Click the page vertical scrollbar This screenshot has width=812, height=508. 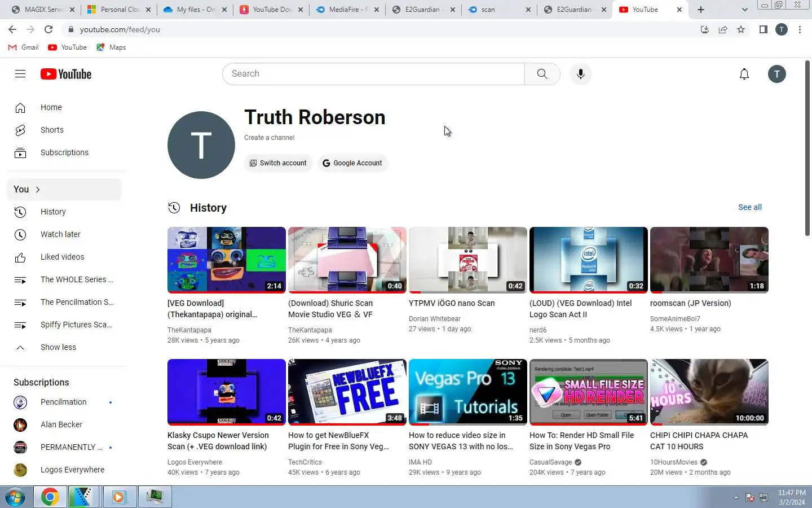pos(807,148)
